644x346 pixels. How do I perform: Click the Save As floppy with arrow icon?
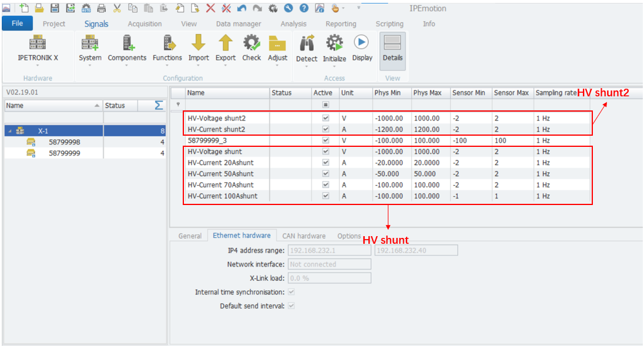[x=71, y=8]
